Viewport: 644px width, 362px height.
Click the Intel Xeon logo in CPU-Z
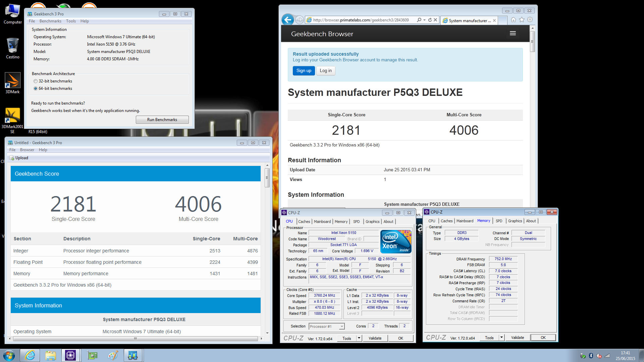click(396, 242)
